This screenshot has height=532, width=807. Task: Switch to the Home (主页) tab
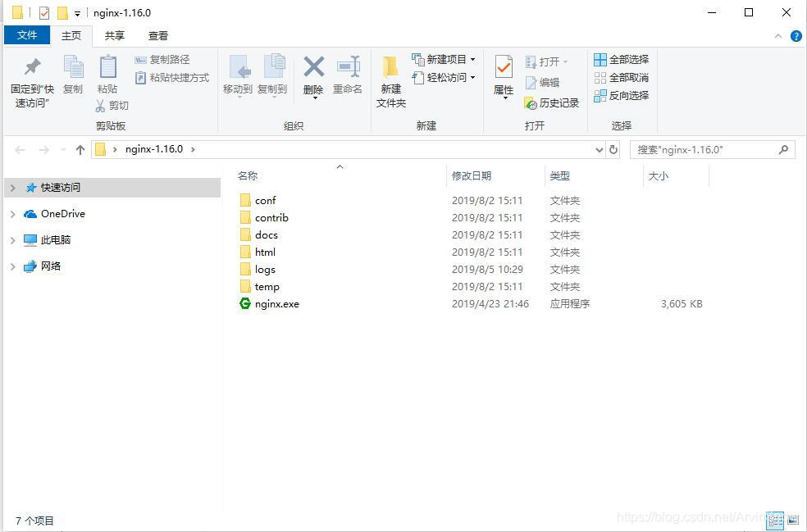coord(71,35)
